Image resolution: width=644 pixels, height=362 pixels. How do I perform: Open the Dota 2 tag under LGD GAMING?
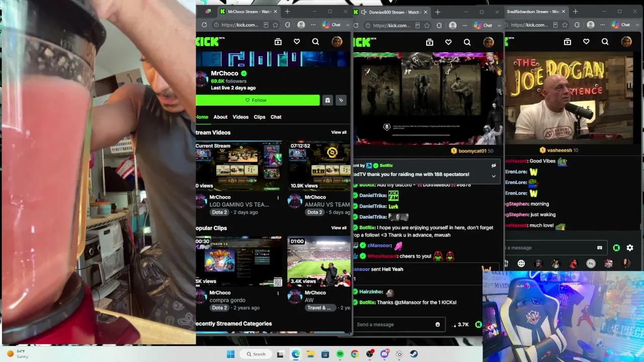tap(219, 212)
